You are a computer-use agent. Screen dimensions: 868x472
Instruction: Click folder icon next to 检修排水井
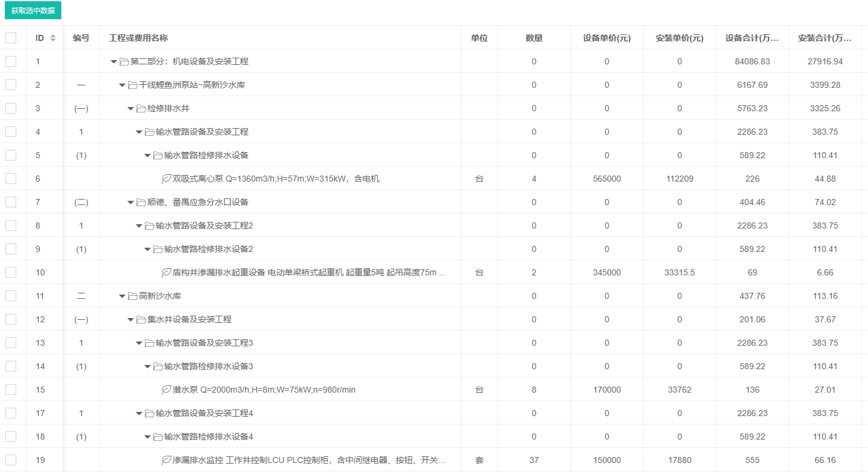click(141, 108)
